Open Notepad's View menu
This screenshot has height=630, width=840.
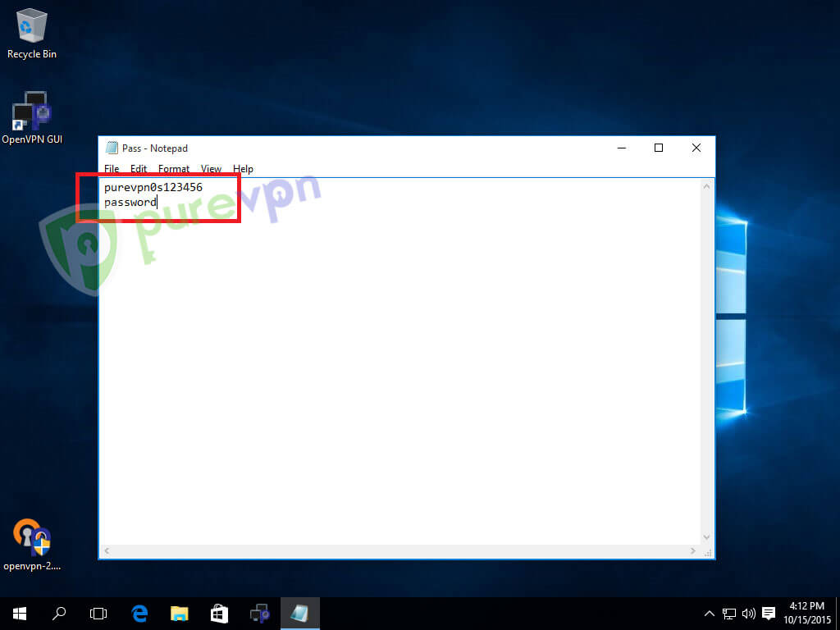[x=211, y=169]
